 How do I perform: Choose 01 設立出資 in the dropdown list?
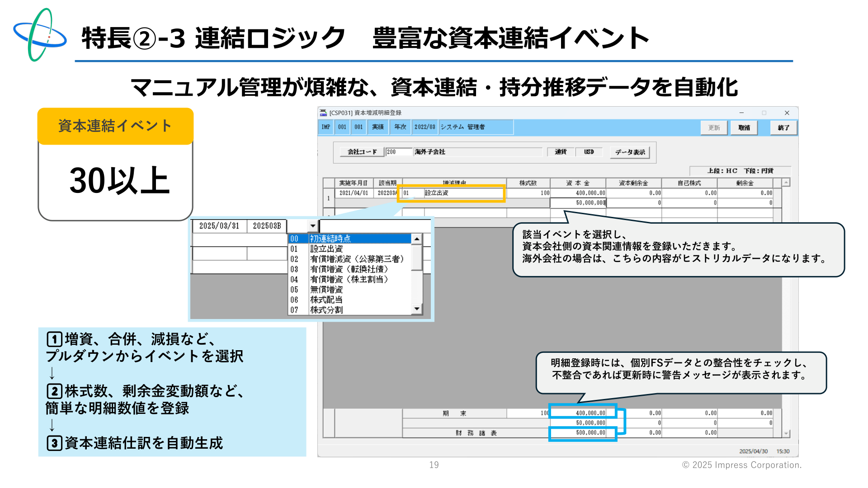[x=350, y=249]
